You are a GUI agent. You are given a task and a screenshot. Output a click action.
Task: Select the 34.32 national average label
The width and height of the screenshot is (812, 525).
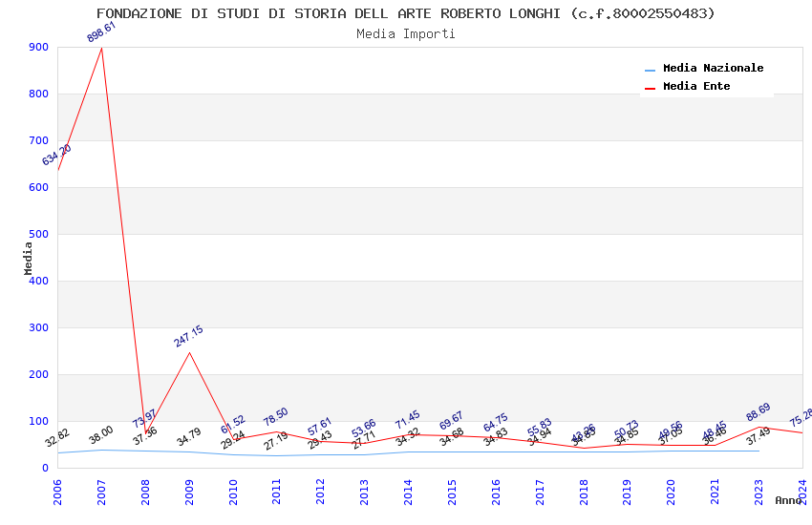click(x=408, y=437)
